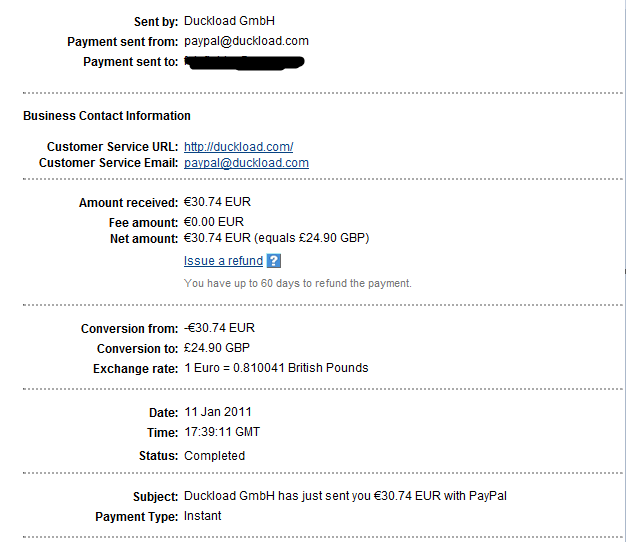Image resolution: width=626 pixels, height=542 pixels.
Task: Click the Completed status text
Action: pos(214,456)
